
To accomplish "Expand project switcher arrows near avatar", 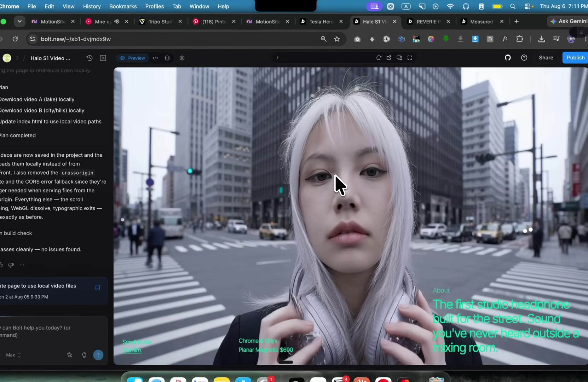I will (17, 58).
